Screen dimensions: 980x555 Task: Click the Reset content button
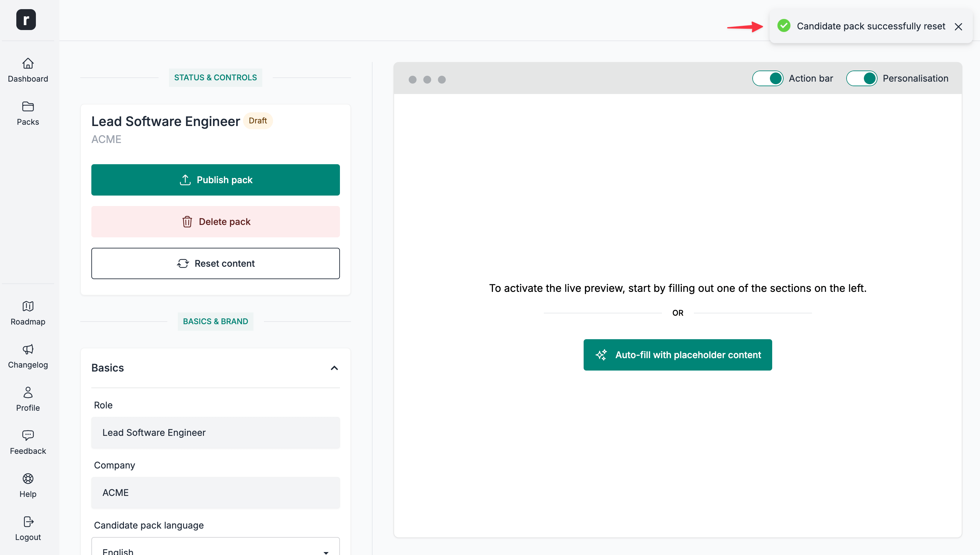click(216, 263)
